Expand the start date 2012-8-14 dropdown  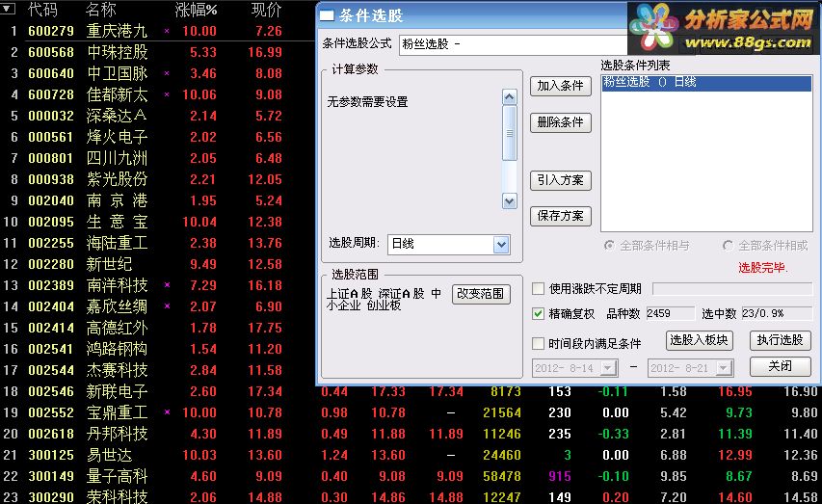[x=609, y=368]
